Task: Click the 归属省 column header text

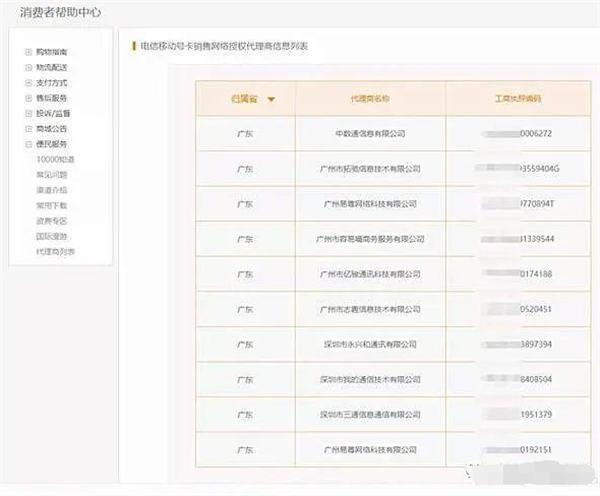Action: [x=244, y=99]
